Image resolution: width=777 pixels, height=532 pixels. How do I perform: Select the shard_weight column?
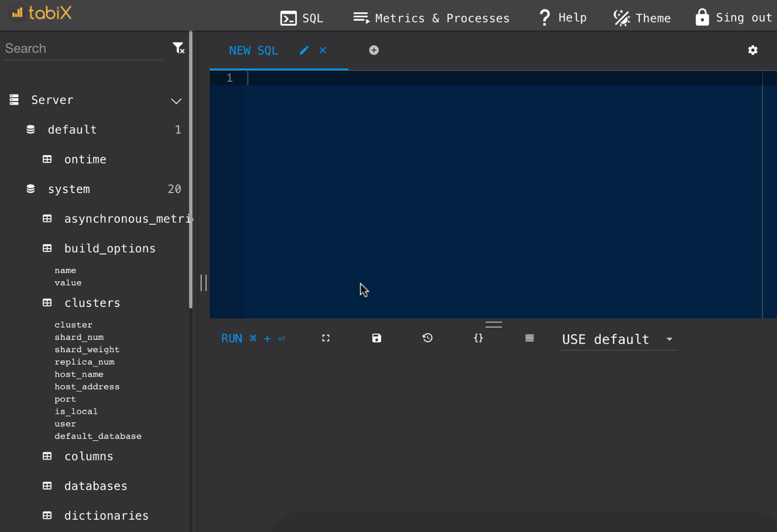click(x=87, y=350)
